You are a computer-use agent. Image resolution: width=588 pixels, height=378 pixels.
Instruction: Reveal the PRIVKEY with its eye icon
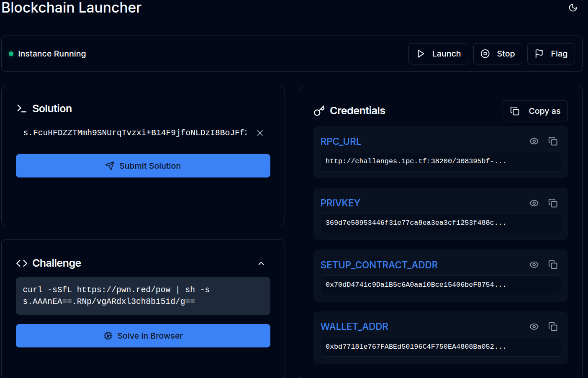click(x=534, y=203)
